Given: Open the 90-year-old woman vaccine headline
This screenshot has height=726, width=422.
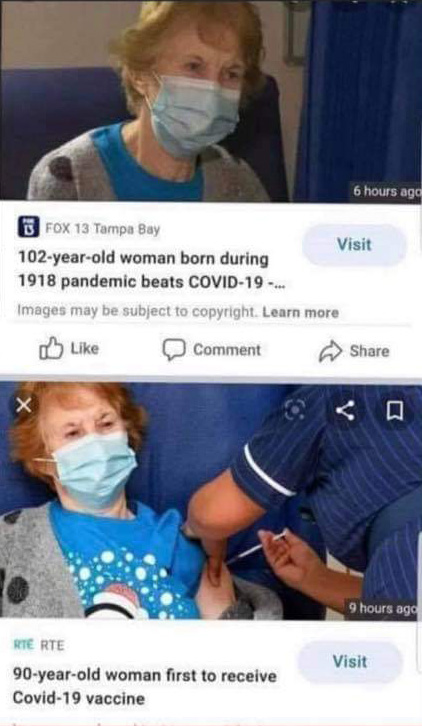Looking at the screenshot, I should pyautogui.click(x=145, y=687).
